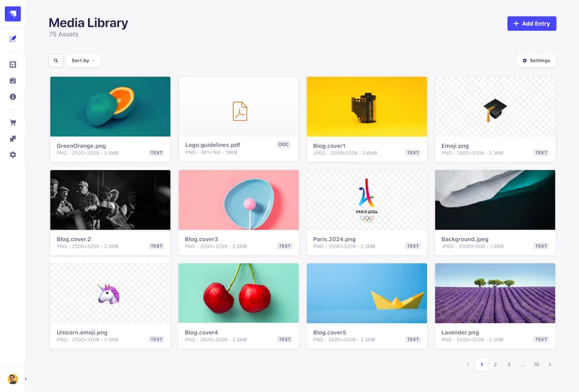Screen dimensions: 579x392
Task: Open the Unicorn.emoji.png thumbnail
Action: [110, 293]
